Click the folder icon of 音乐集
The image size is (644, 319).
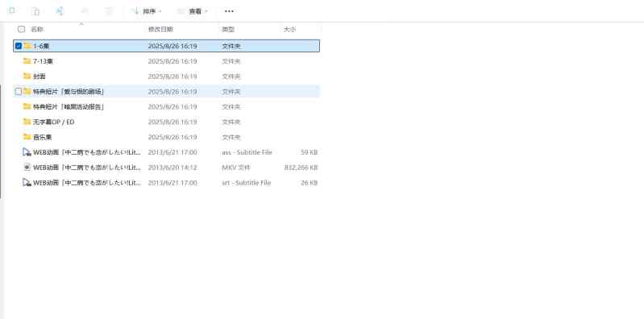click(27, 137)
